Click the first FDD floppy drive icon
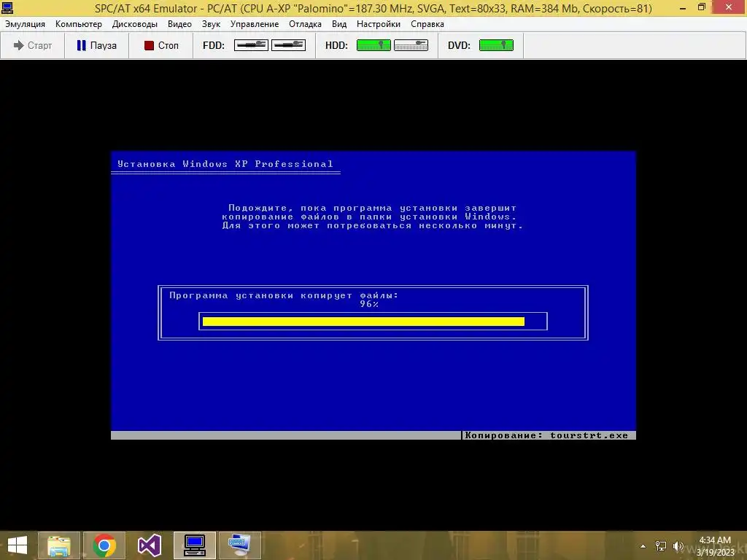The height and width of the screenshot is (560, 747). point(251,45)
